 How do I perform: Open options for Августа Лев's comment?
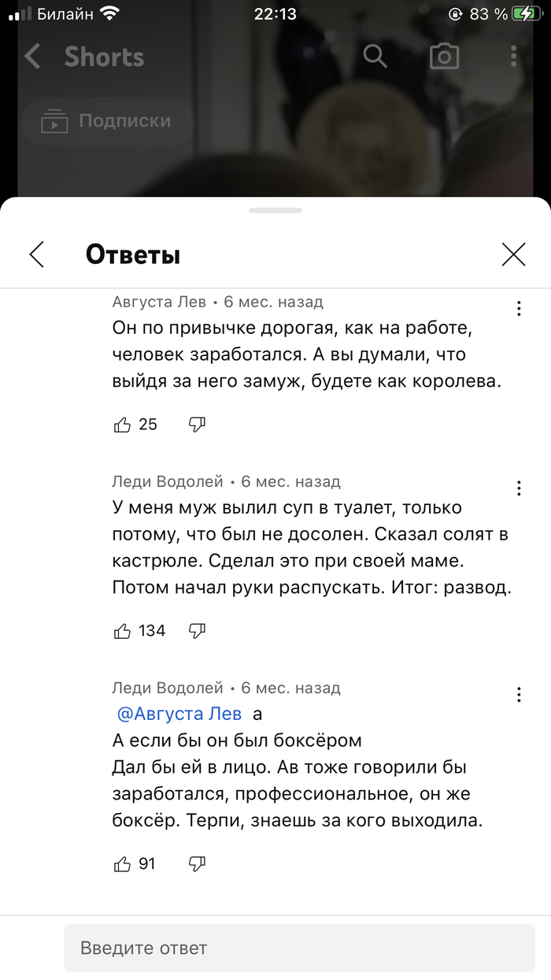click(519, 309)
